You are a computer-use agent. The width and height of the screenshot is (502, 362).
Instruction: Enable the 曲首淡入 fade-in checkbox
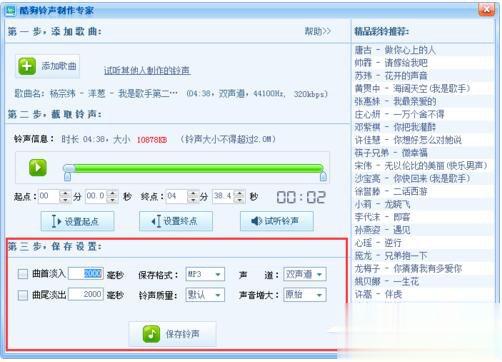(x=23, y=274)
